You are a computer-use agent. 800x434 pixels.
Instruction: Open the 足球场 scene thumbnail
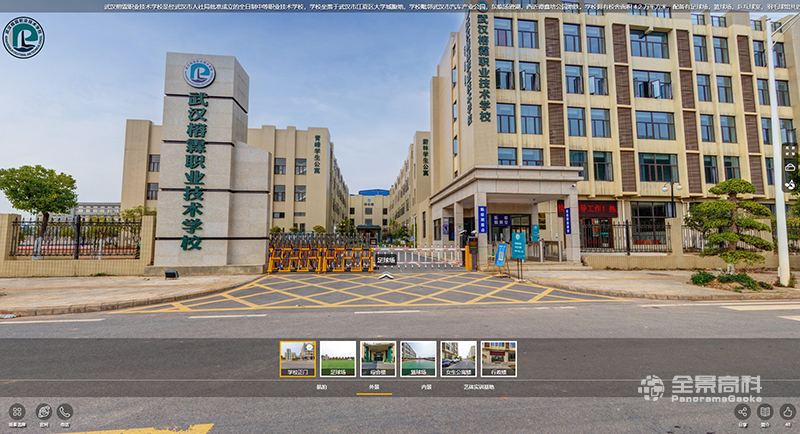[x=338, y=359]
